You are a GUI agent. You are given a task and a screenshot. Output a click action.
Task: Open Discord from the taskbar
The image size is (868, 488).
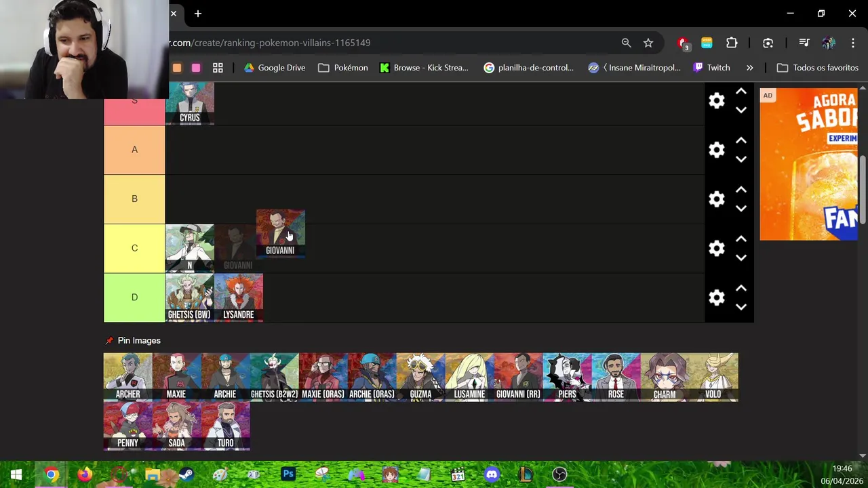click(x=492, y=474)
